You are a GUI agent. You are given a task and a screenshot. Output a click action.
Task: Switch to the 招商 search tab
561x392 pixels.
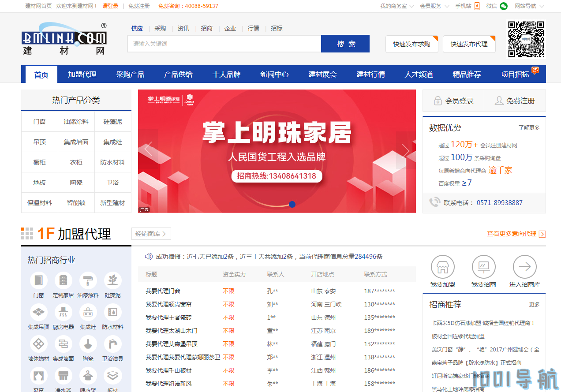[x=207, y=28]
